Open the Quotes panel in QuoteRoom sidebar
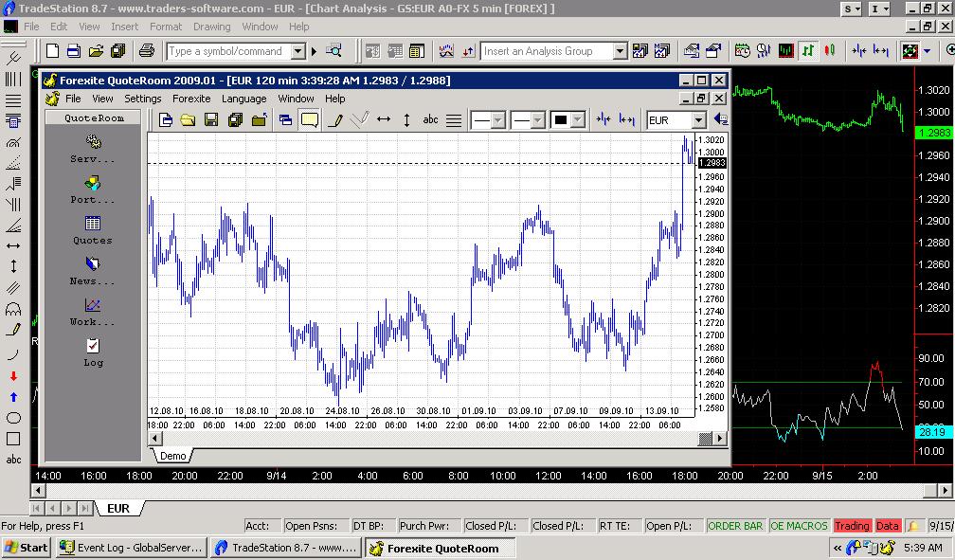 tap(92, 229)
